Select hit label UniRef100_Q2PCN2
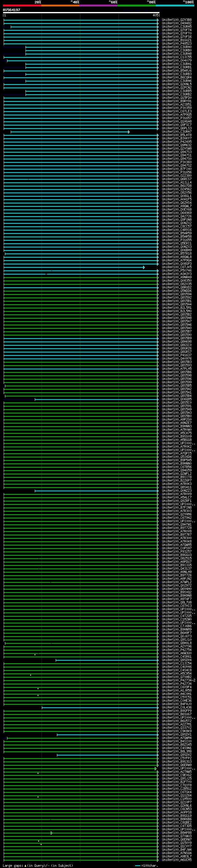Image resolution: width=197 pixels, height=868 pixels. 177,88
